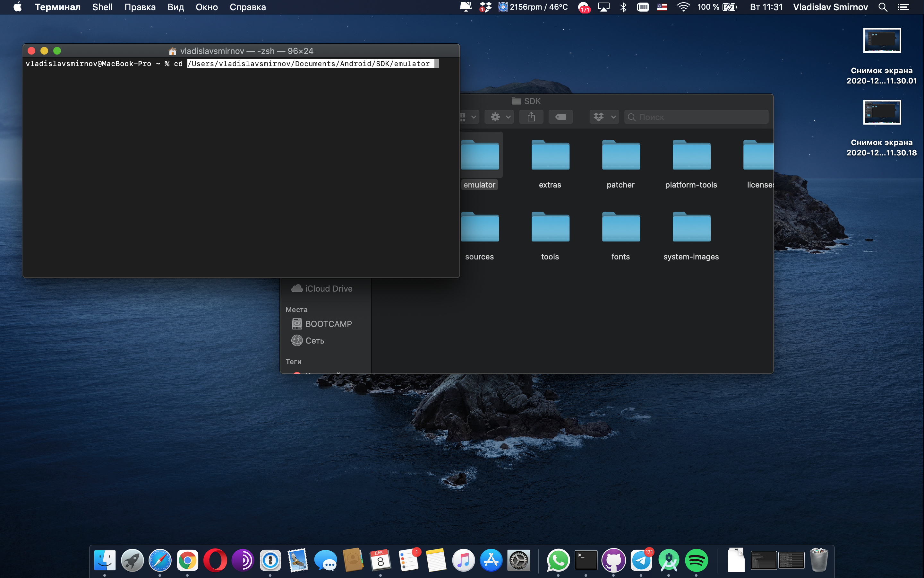Open Trash in the Dock
This screenshot has height=578, width=924.
[819, 560]
